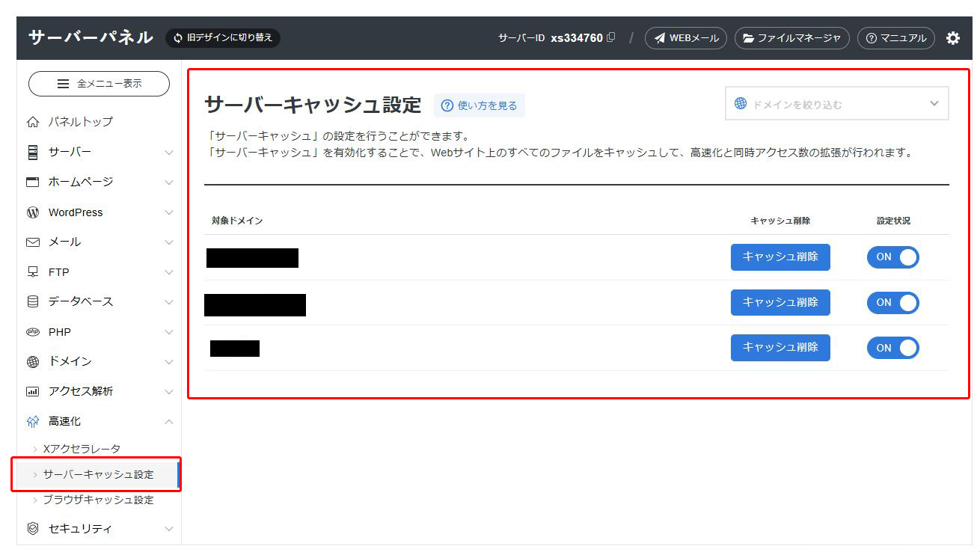The height and width of the screenshot is (552, 980).
Task: Open ブラウザキャッシュ設定 submenu item
Action: pyautogui.click(x=98, y=500)
